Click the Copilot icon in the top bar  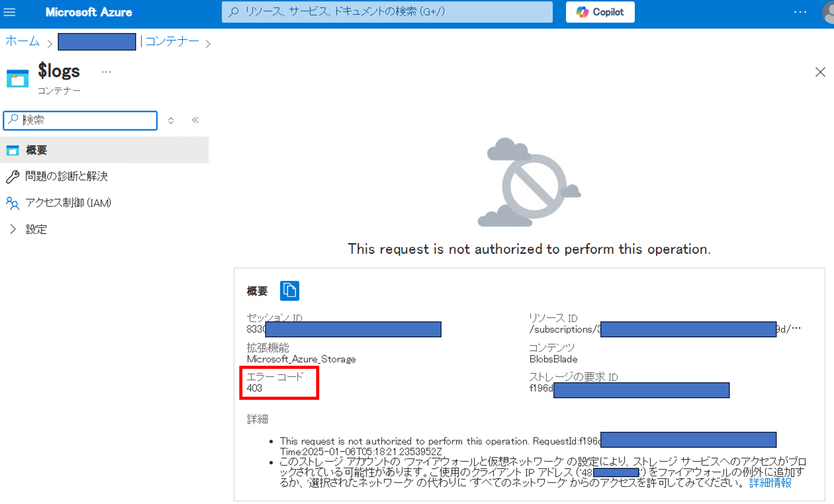tap(583, 12)
